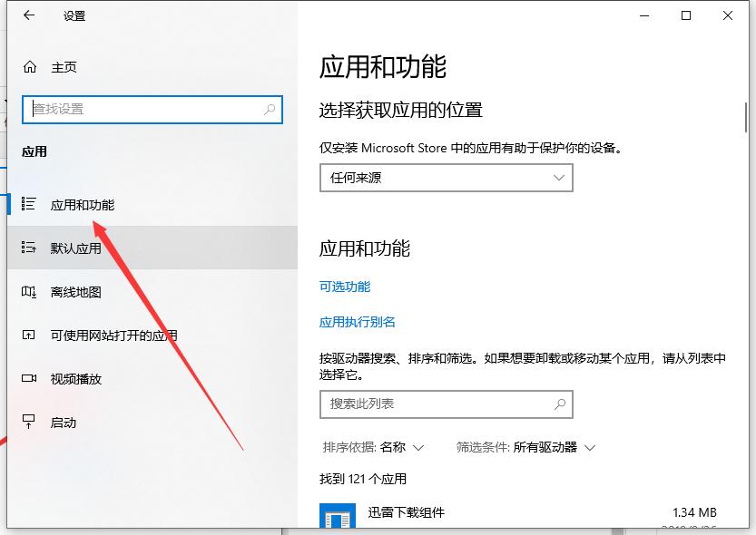Maximize the Settings window
This screenshot has width=756, height=535.
click(685, 15)
